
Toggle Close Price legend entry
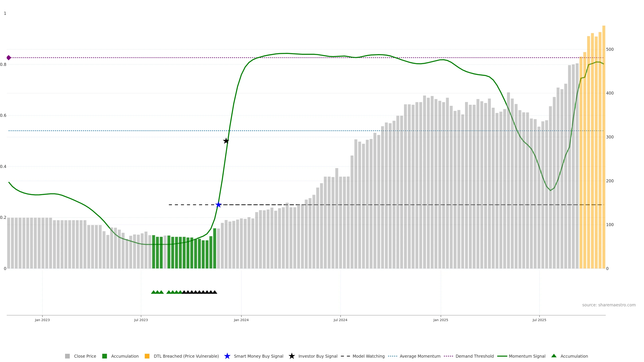tap(85, 356)
